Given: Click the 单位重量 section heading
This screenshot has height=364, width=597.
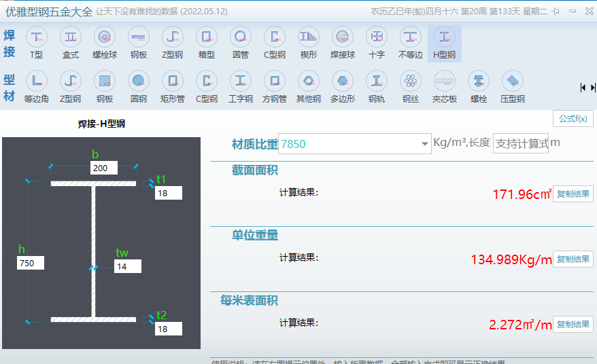Looking at the screenshot, I should coord(255,235).
